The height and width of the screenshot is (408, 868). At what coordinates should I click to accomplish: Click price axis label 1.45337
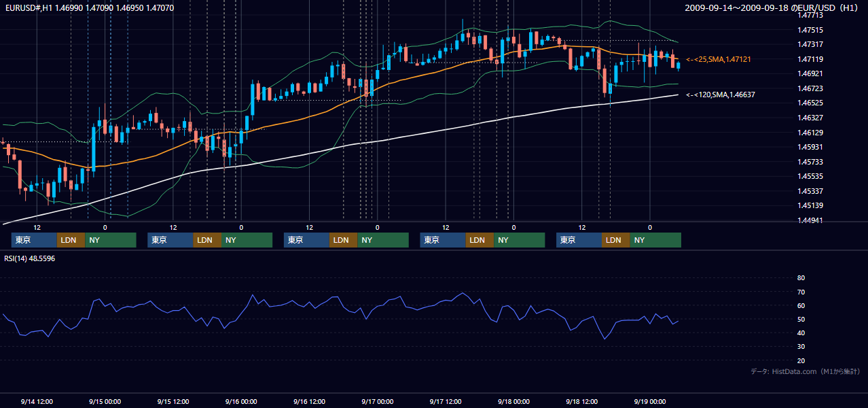(x=810, y=191)
